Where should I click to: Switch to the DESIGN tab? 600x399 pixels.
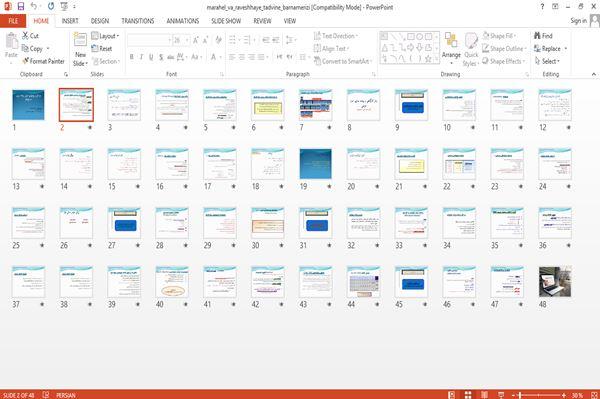click(99, 21)
